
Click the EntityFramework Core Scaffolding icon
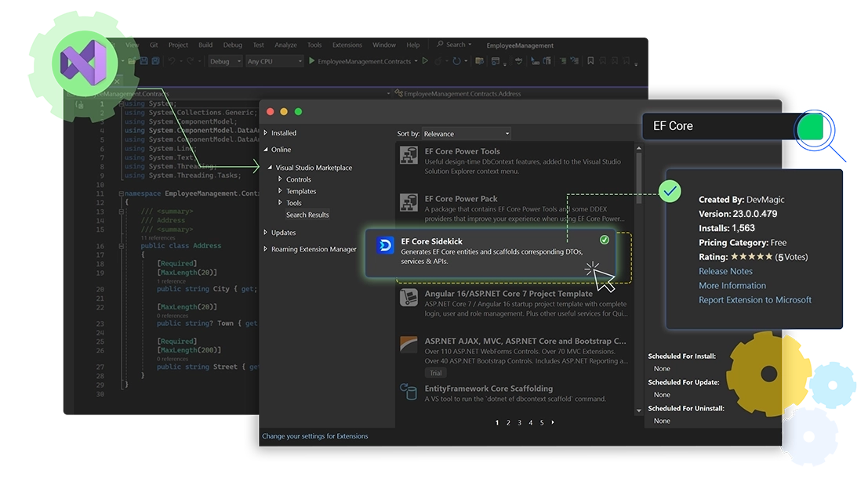[409, 392]
